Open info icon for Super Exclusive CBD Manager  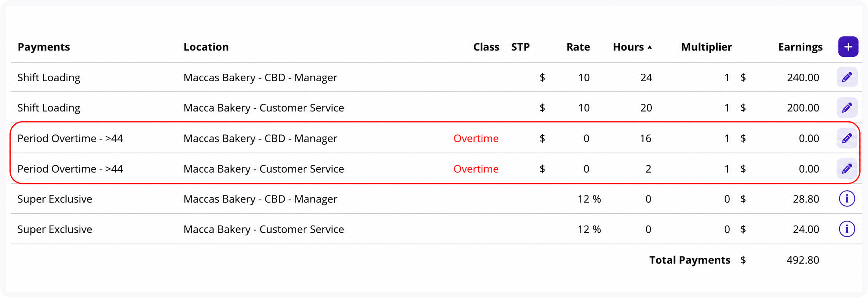tap(847, 199)
